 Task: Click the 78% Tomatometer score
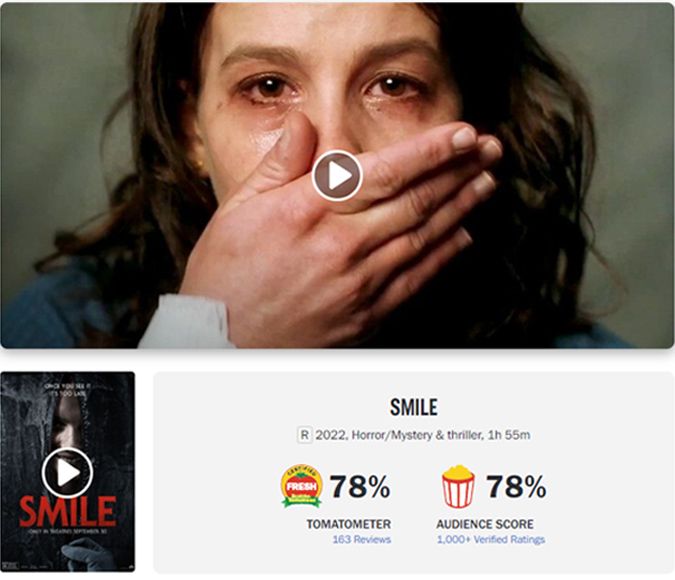point(360,487)
